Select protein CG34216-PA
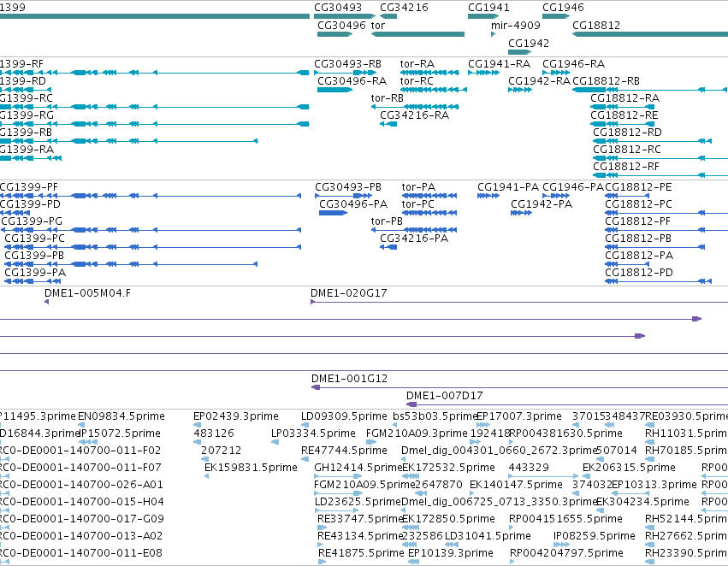The height and width of the screenshot is (566, 728). 414,239
